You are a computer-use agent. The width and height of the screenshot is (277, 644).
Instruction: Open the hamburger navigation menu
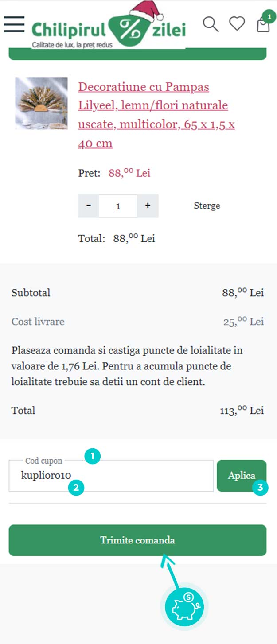tap(14, 24)
